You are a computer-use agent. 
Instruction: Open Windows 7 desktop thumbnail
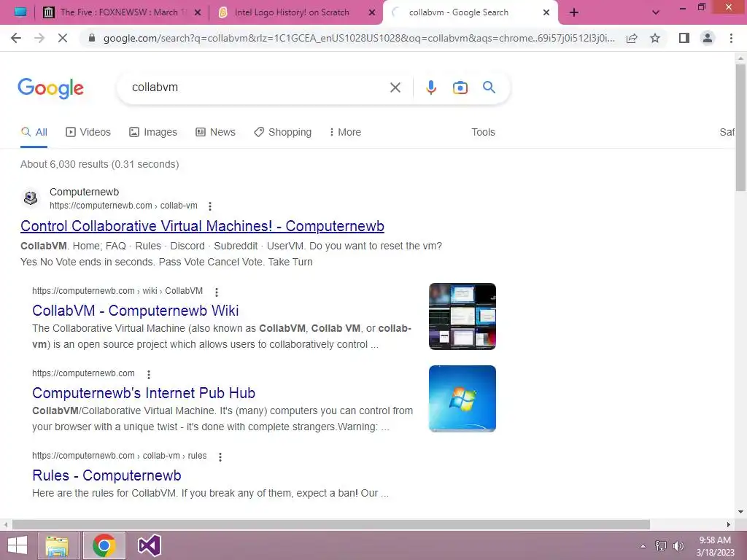[462, 399]
